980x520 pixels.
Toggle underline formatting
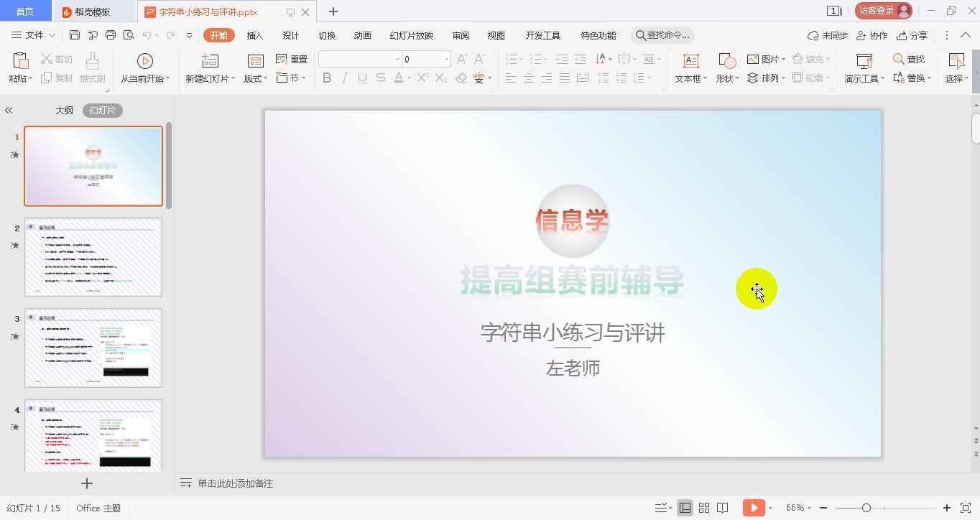pyautogui.click(x=361, y=78)
